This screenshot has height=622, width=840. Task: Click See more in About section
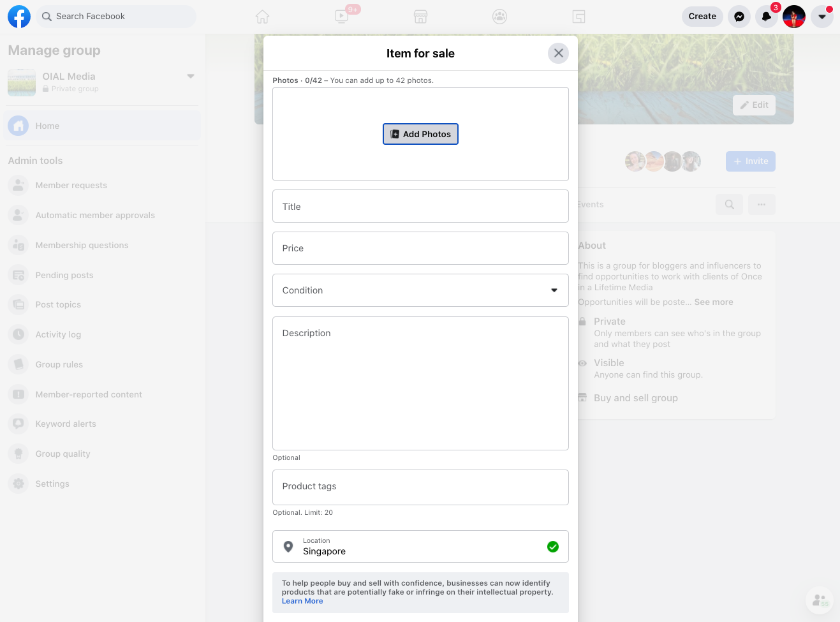coord(714,302)
